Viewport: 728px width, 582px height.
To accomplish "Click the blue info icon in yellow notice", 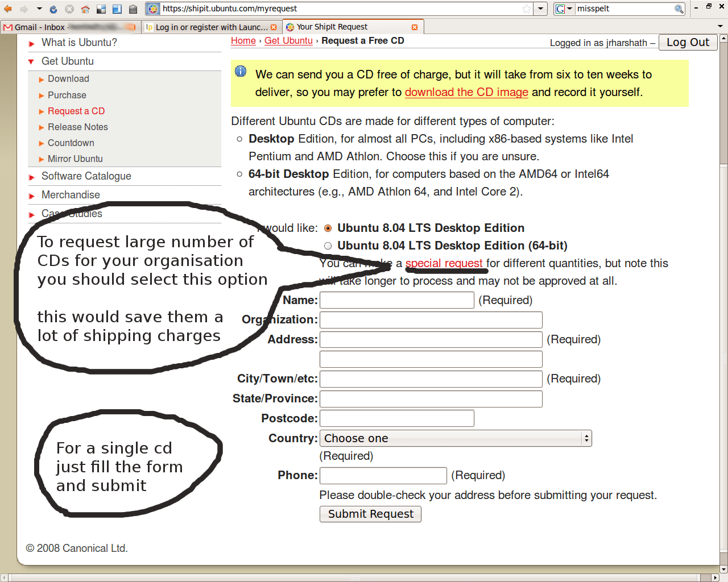I will pyautogui.click(x=241, y=71).
